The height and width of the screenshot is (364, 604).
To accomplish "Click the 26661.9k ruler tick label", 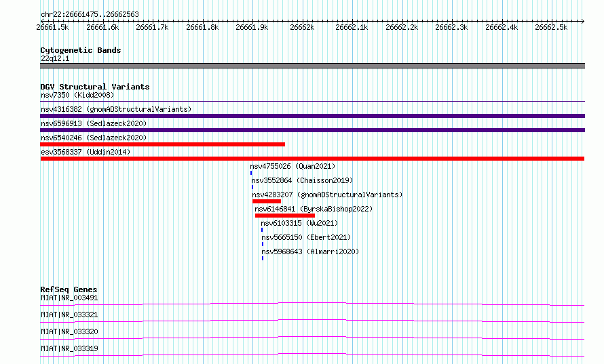I will pos(252,28).
